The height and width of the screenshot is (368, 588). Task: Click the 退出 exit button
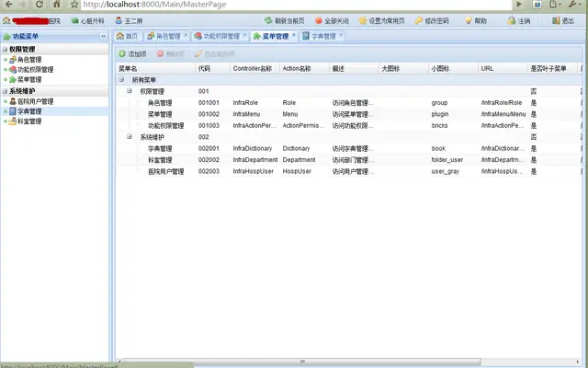point(563,20)
